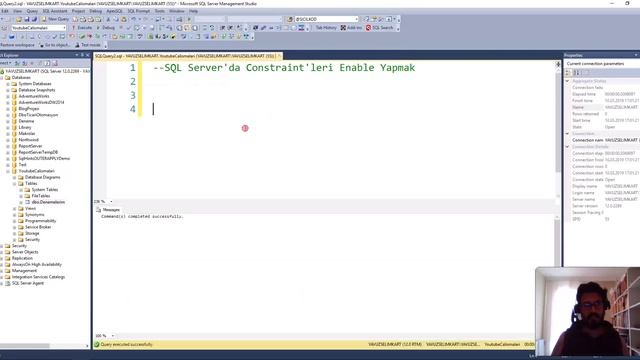Open the Window menu
This screenshot has height=360, width=640.
(177, 11)
